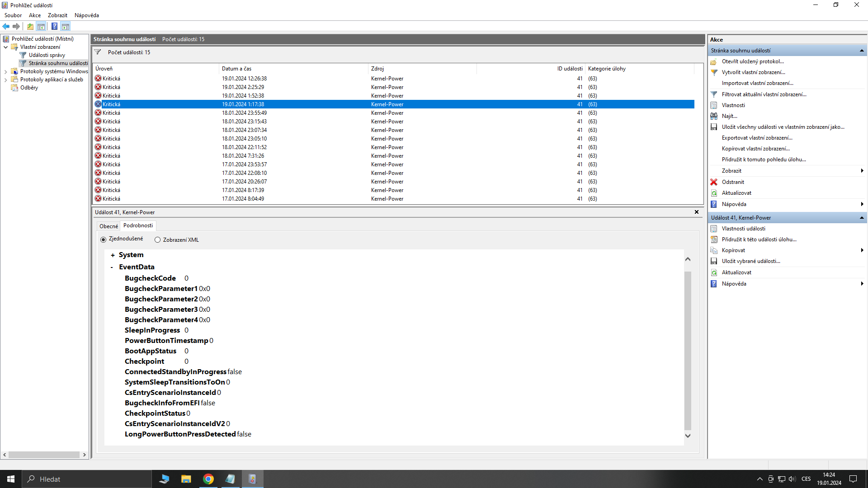This screenshot has height=488, width=868.
Task: Click the red Odstranit delete icon
Action: pyautogui.click(x=714, y=182)
